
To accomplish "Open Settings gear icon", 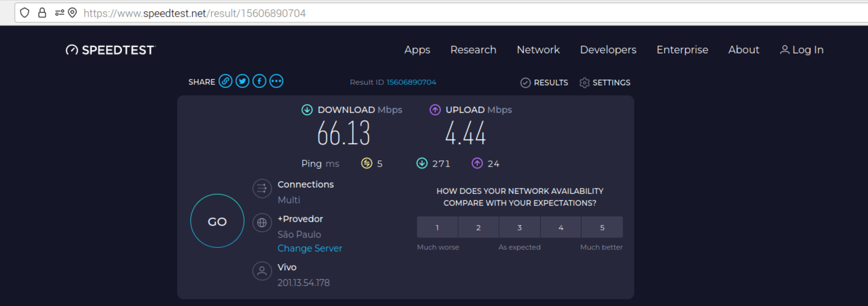I will [584, 83].
